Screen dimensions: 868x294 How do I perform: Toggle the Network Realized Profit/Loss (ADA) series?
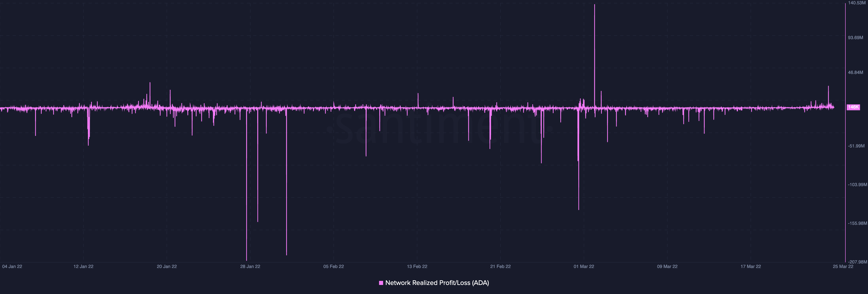coord(437,283)
